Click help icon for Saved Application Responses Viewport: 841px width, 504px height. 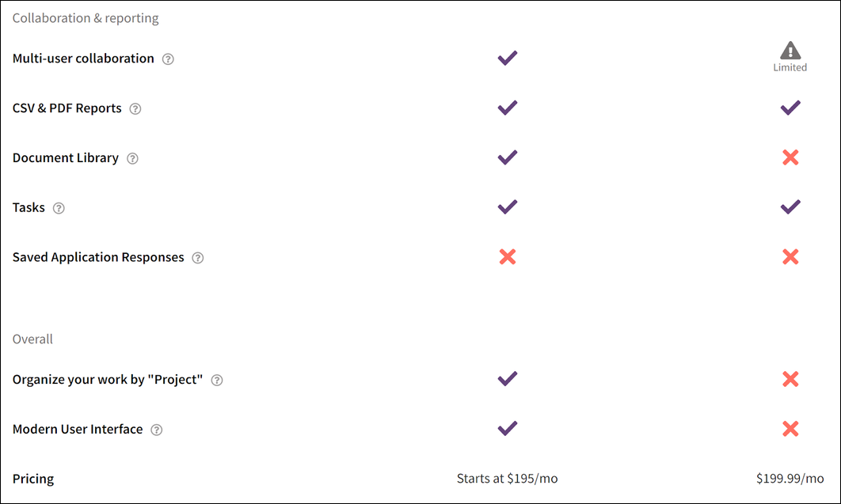(198, 258)
